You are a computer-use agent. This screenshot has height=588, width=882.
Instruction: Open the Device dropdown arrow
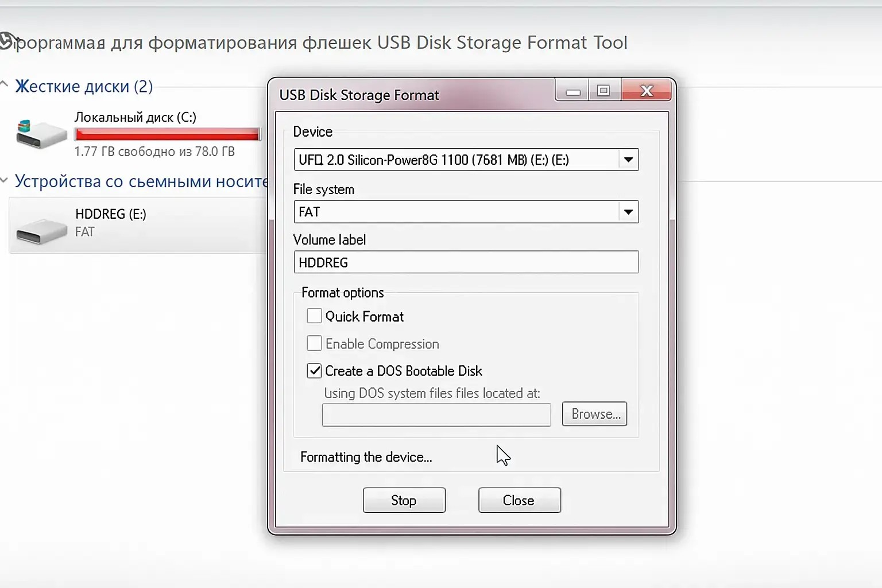[628, 160]
